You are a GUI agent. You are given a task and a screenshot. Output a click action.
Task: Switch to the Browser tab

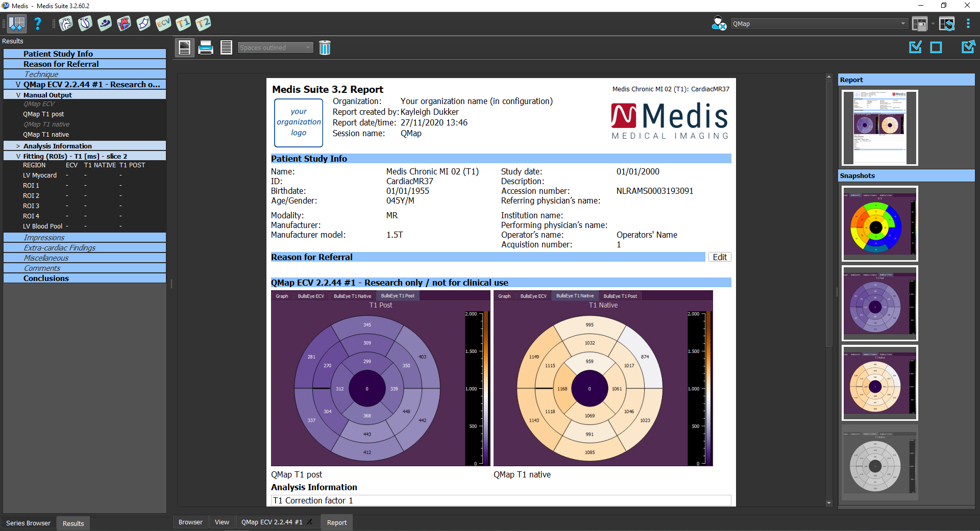tap(190, 522)
